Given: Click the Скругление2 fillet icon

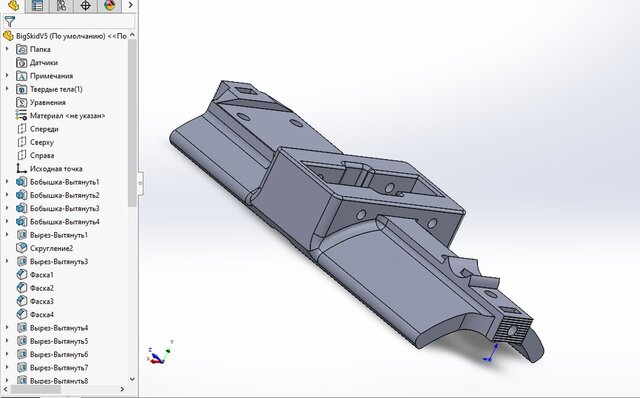Looking at the screenshot, I should tap(21, 248).
